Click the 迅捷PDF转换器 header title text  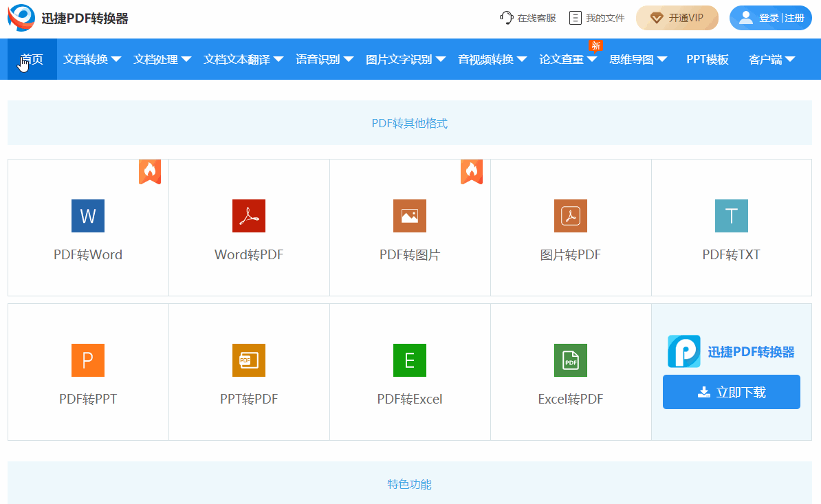[x=85, y=19]
